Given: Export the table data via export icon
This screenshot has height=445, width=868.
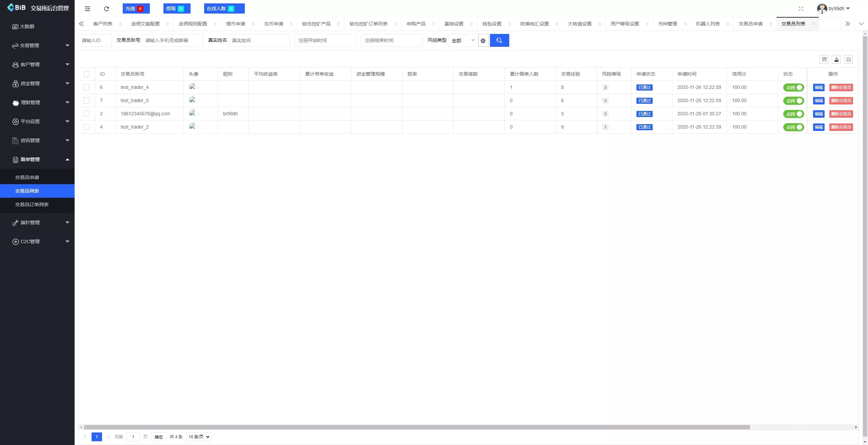Looking at the screenshot, I should point(836,59).
